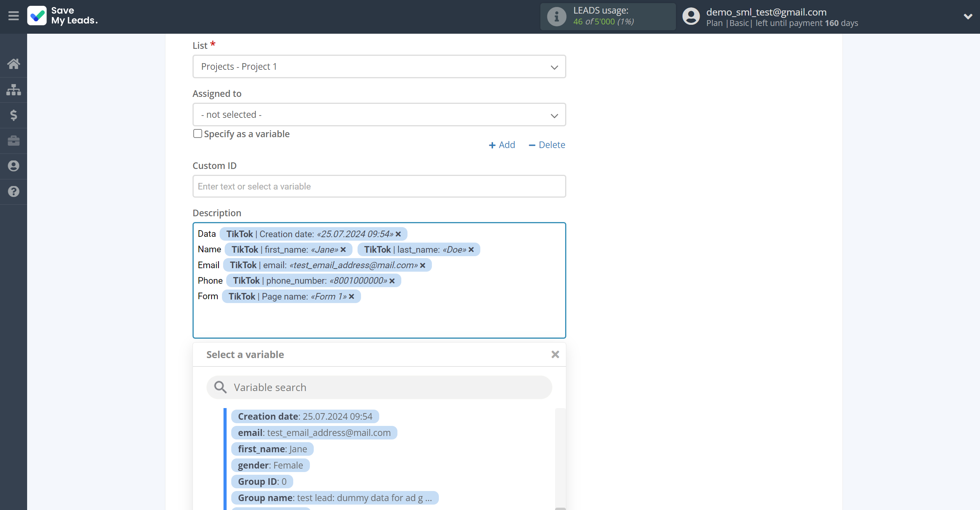980x510 pixels.
Task: Open the Home sidebar icon
Action: pyautogui.click(x=14, y=64)
